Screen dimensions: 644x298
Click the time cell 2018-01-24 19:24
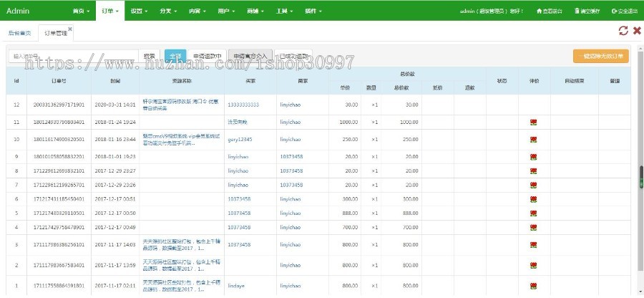pyautogui.click(x=115, y=122)
